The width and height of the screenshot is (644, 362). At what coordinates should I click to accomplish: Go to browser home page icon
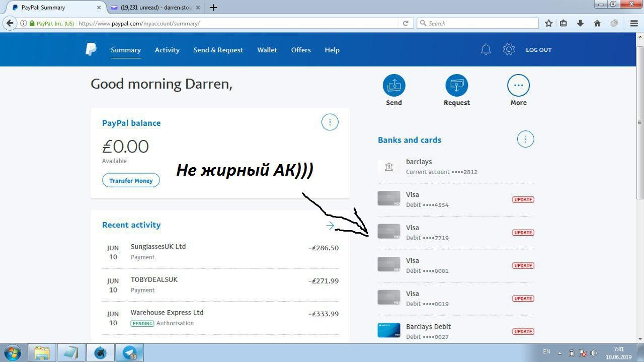click(597, 23)
